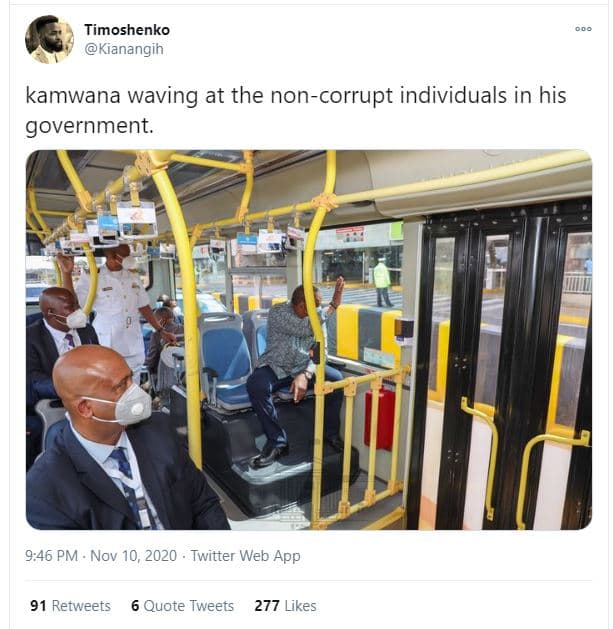Click the Twitter Web App source label
Screen dimensions: 613x629
[x=245, y=556]
